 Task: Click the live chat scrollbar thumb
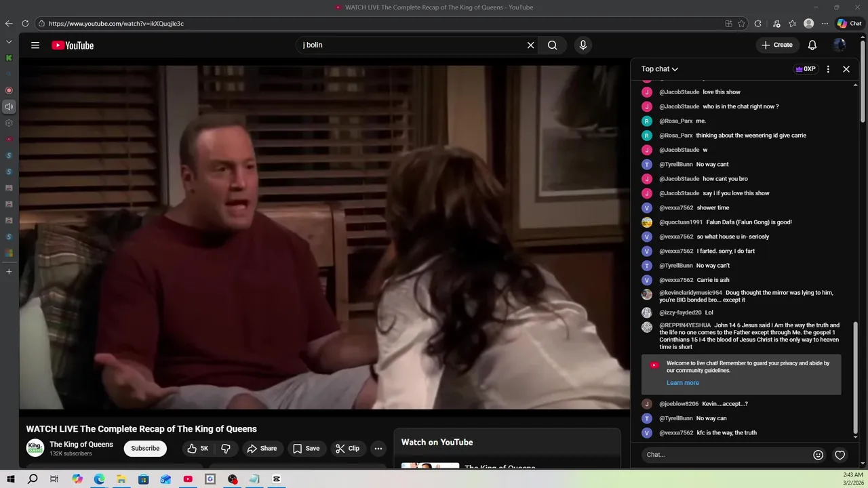(856, 379)
